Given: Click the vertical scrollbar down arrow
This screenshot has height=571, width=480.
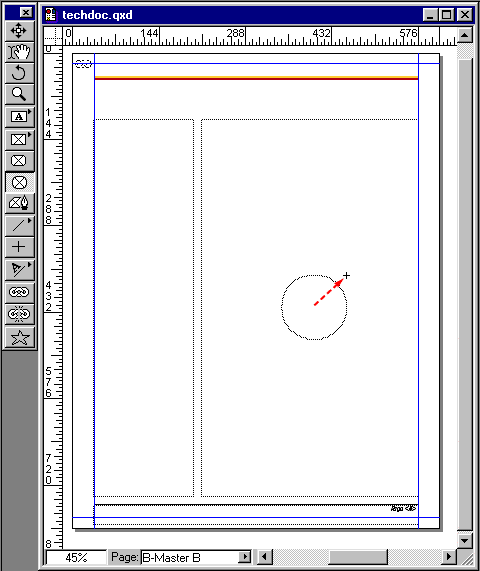Looking at the screenshot, I should coord(465,540).
